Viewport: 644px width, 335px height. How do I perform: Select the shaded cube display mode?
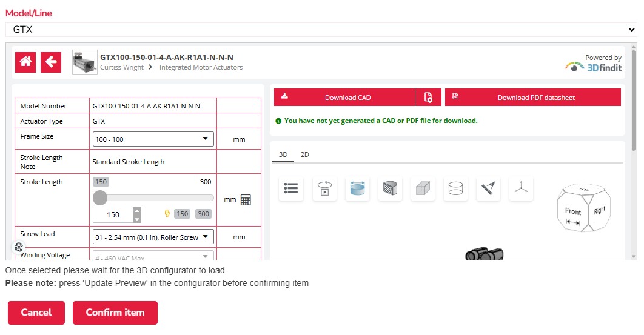pyautogui.click(x=423, y=188)
